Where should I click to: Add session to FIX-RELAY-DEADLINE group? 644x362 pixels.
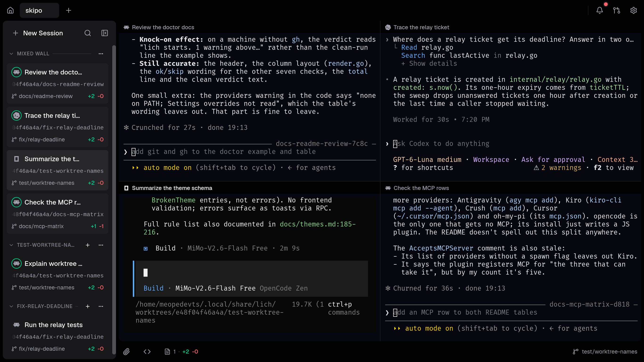[87, 306]
